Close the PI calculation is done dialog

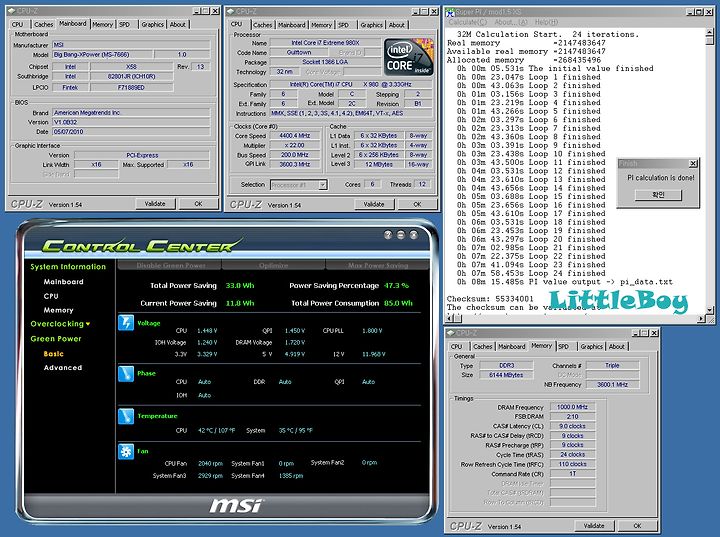coord(693,163)
